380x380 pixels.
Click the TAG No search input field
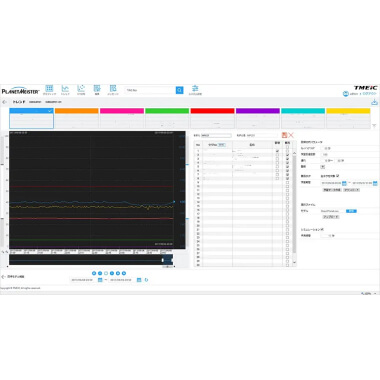pos(150,90)
